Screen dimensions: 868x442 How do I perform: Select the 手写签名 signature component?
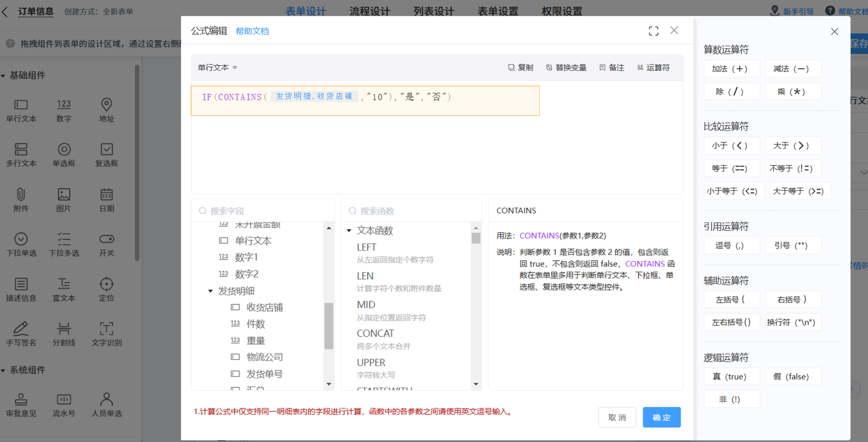pyautogui.click(x=21, y=334)
